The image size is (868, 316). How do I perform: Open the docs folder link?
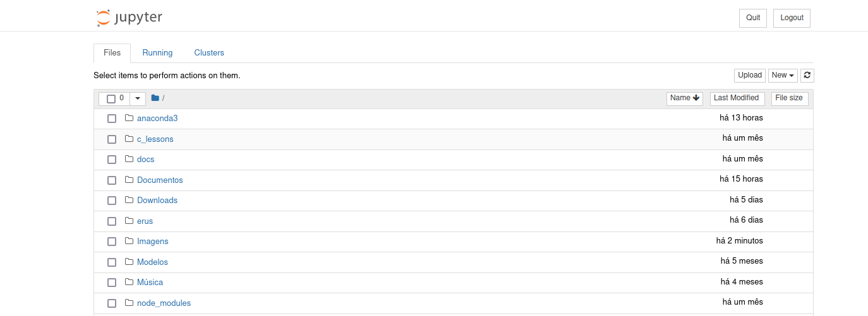145,160
